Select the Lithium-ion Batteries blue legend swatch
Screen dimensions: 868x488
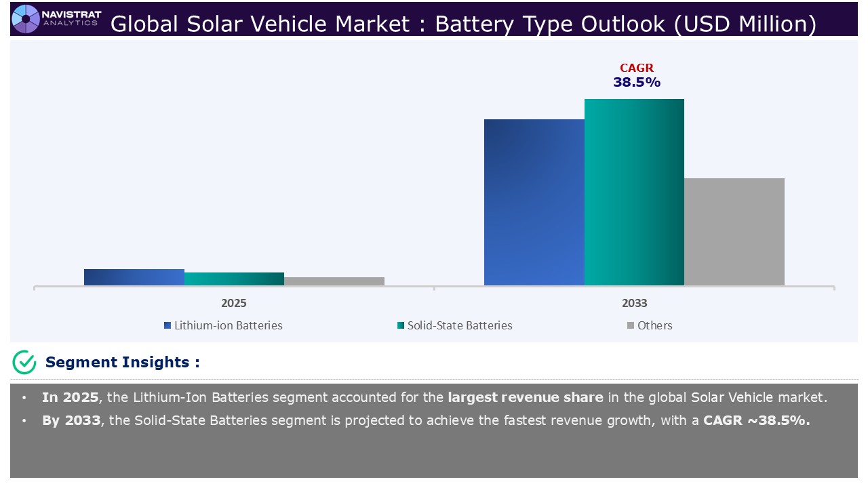167,326
